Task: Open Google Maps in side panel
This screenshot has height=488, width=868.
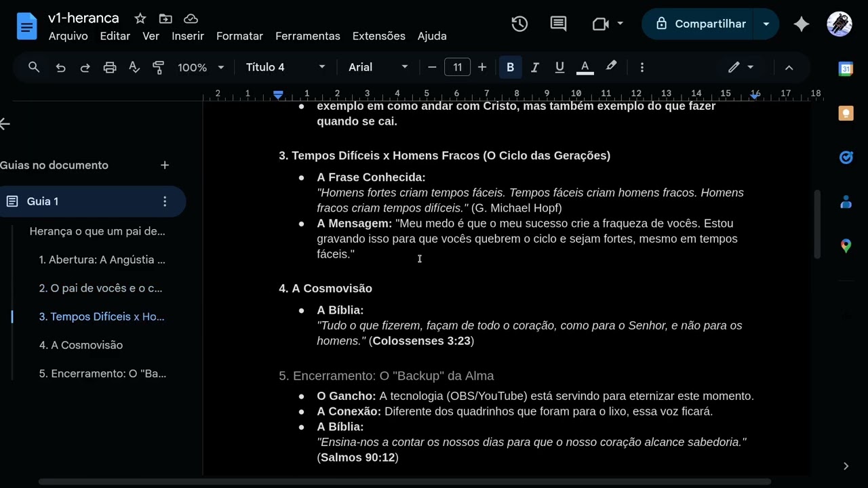Action: coord(846,245)
